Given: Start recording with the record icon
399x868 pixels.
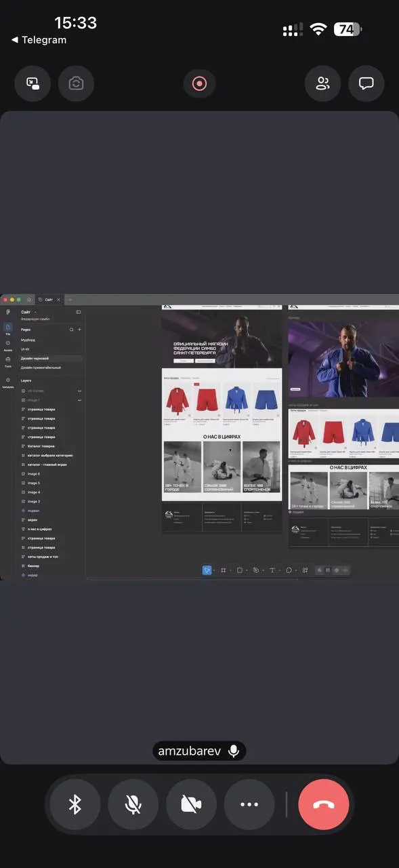Looking at the screenshot, I should [x=199, y=84].
